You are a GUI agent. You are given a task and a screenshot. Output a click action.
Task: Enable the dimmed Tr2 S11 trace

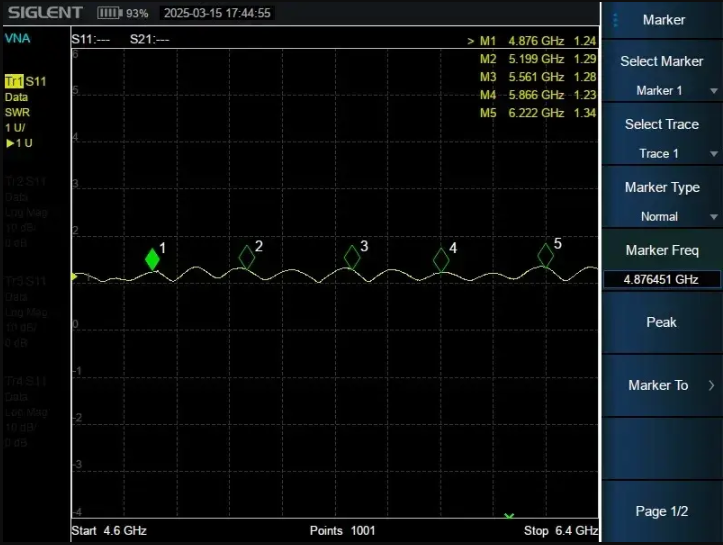tap(25, 181)
